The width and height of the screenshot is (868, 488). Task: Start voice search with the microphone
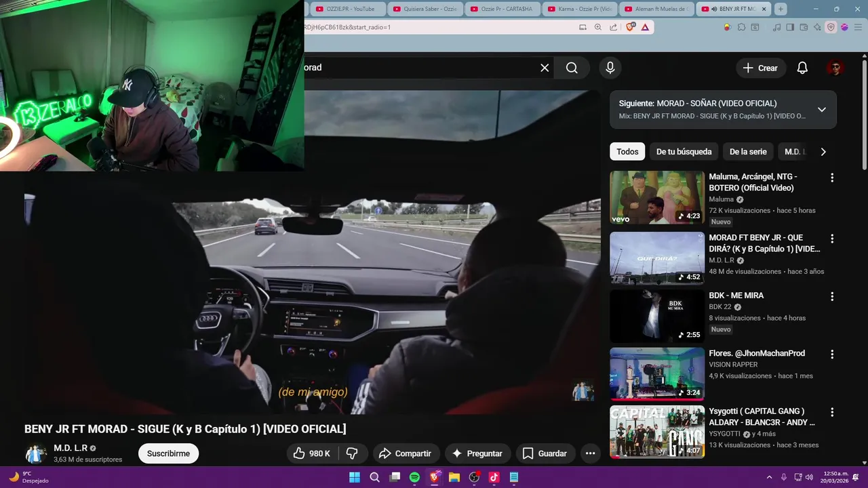[610, 68]
